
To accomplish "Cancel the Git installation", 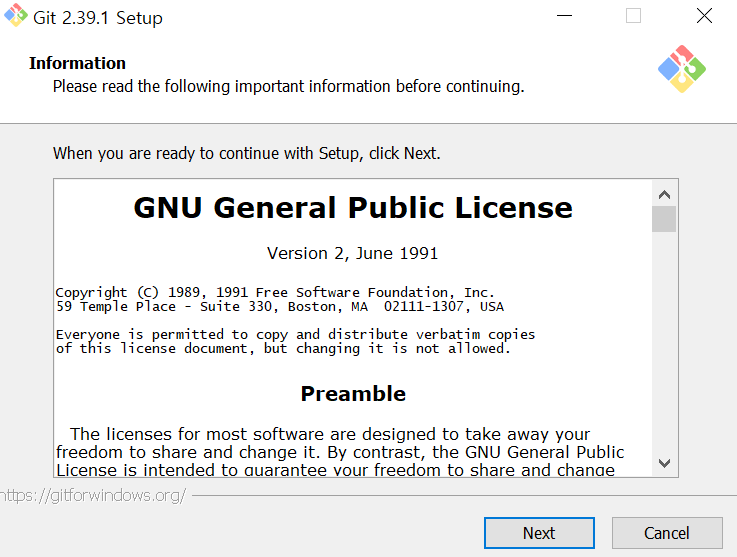I will [667, 533].
